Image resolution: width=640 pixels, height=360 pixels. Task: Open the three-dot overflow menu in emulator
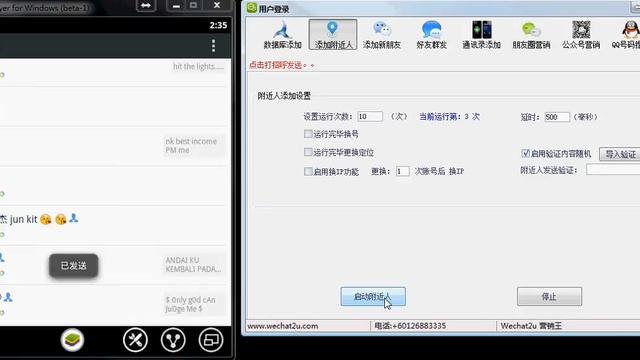click(x=213, y=46)
